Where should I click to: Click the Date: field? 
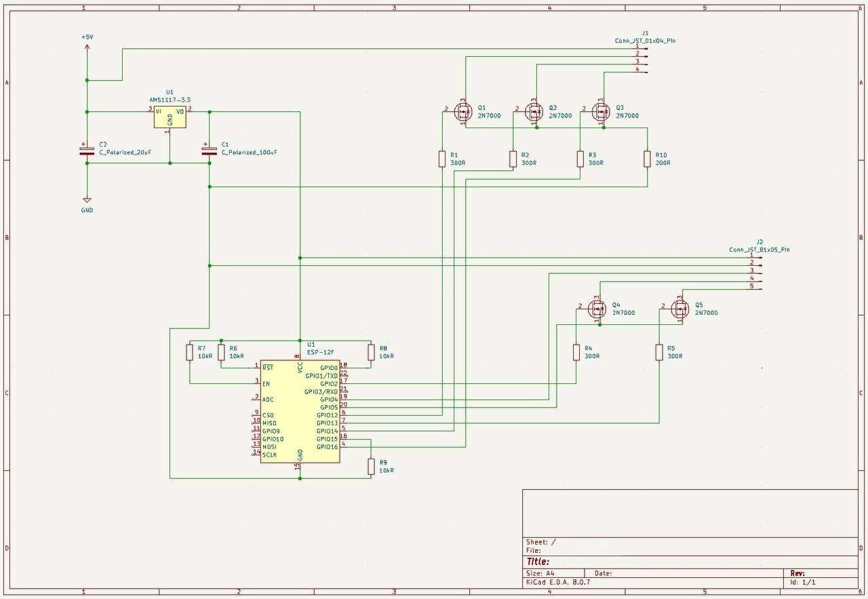pyautogui.click(x=604, y=573)
